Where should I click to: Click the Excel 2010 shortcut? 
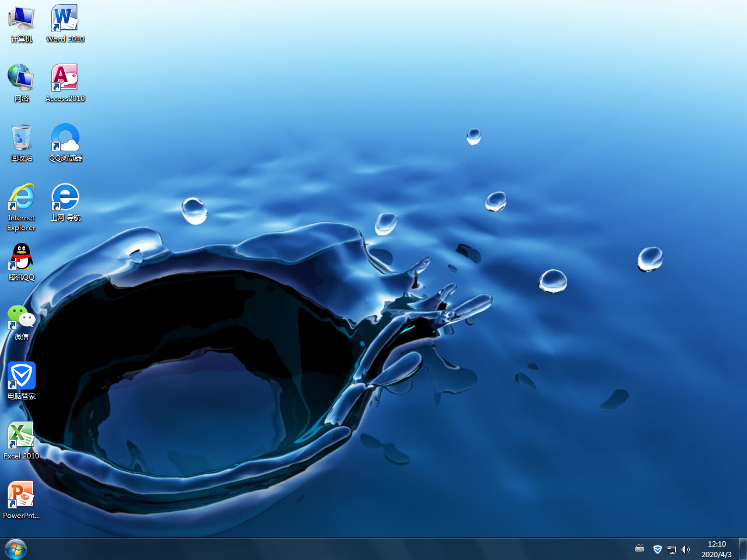(x=22, y=436)
